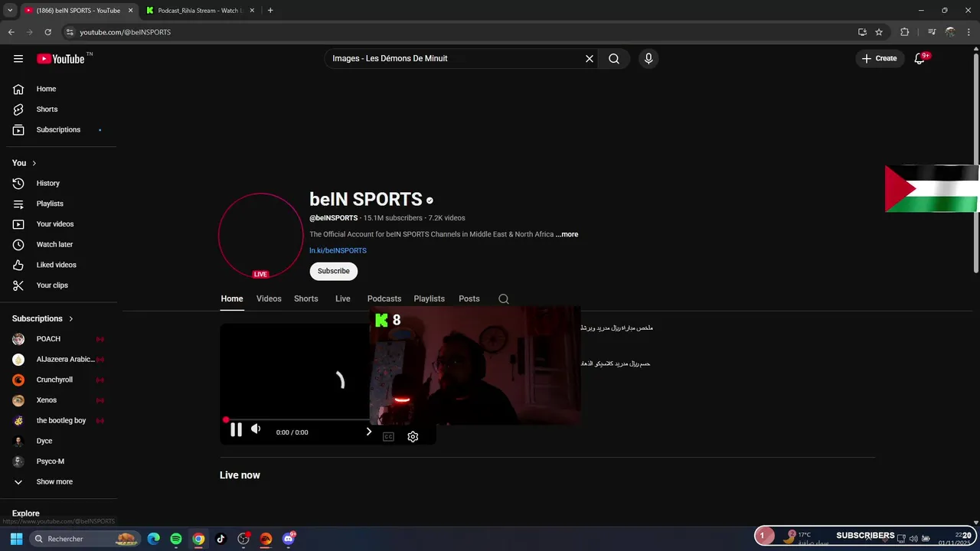Expand the You section chevron
The image size is (980, 551).
coord(34,163)
